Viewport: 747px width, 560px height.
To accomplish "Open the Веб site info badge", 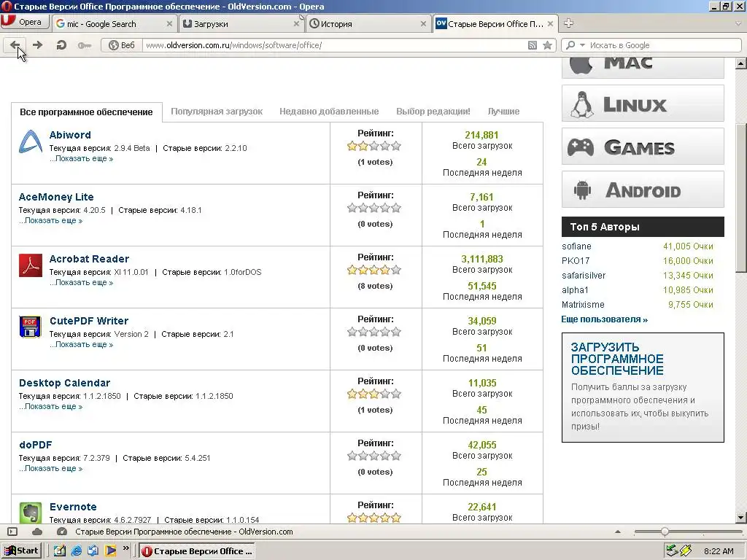I will tap(122, 45).
